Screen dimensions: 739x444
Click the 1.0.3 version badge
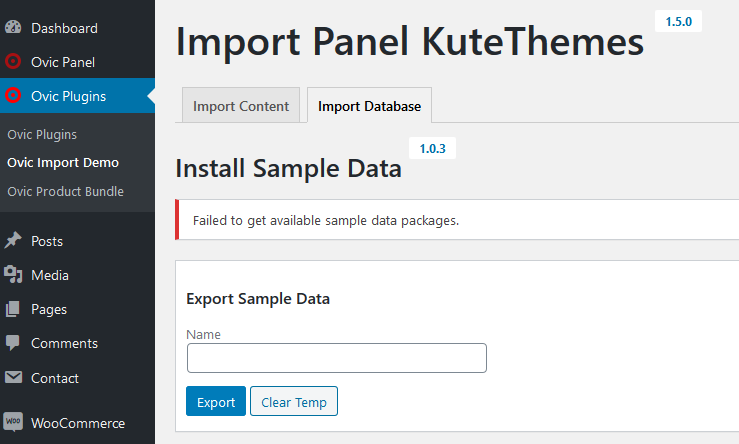[x=432, y=148]
